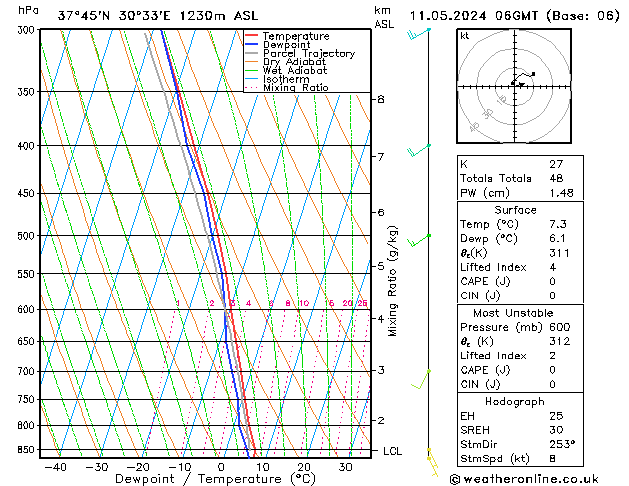Click the 3 km altitude label
Screen dimensions: 629x486
tap(381, 370)
